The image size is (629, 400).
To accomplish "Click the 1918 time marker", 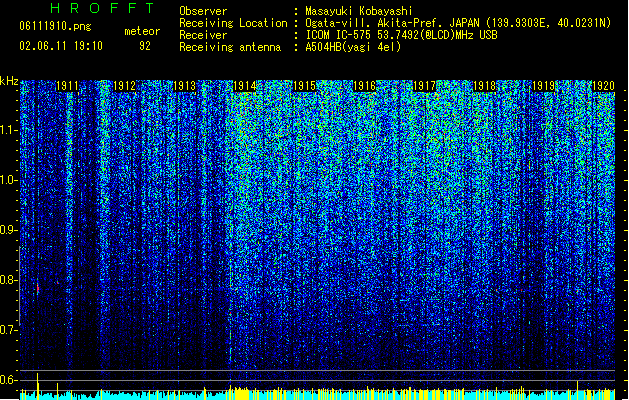I will 485,86.
